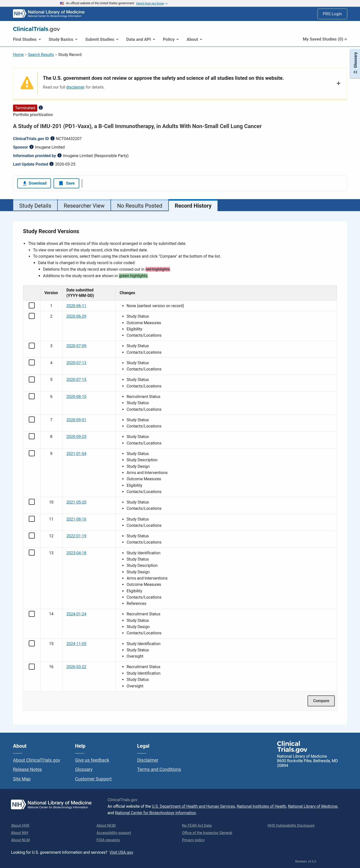Screen dimensions: 360x868
Task: Expand the disclaimer banner using the plus control
Action: click(x=338, y=83)
